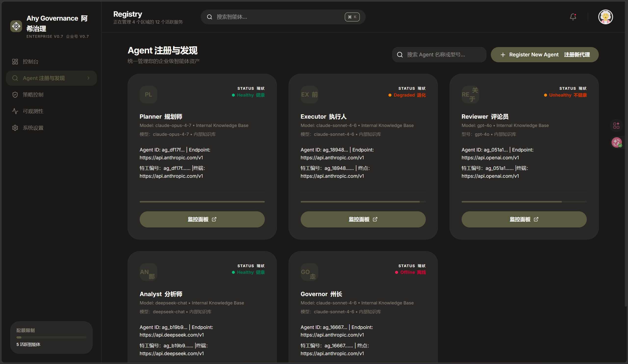Open Planner's 监控面板 button
Screen dimensions: 628x364
click(202, 219)
